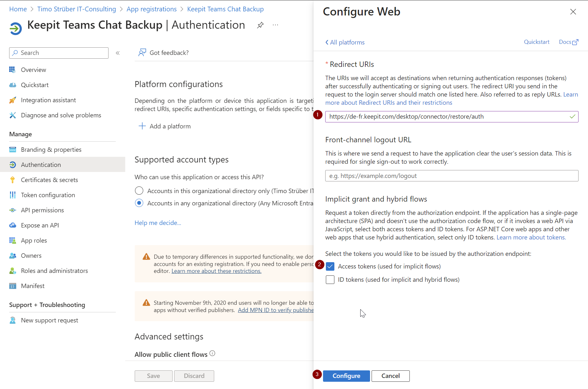Pin the Authentication page to dashboard
Screen dimensions: 588x389
pos(260,25)
